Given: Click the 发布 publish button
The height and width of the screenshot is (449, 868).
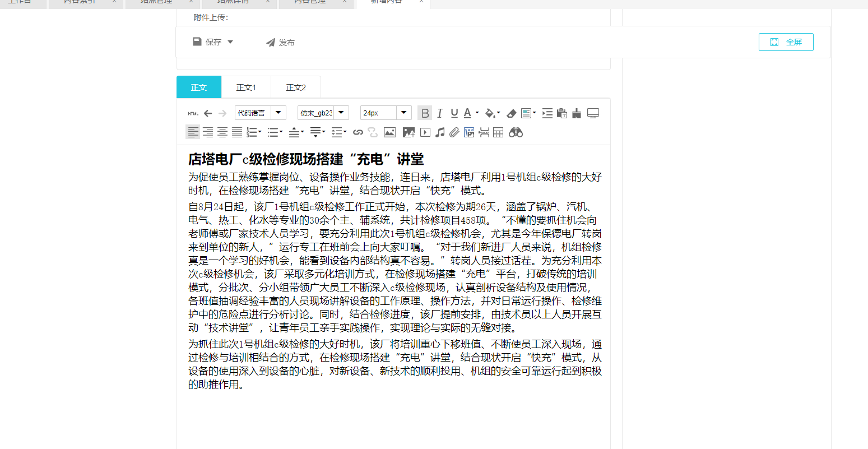Looking at the screenshot, I should coord(280,43).
